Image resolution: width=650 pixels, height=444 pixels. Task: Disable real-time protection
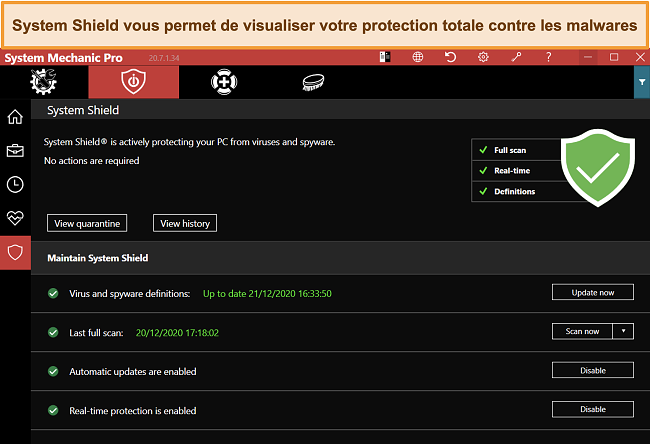[593, 409]
